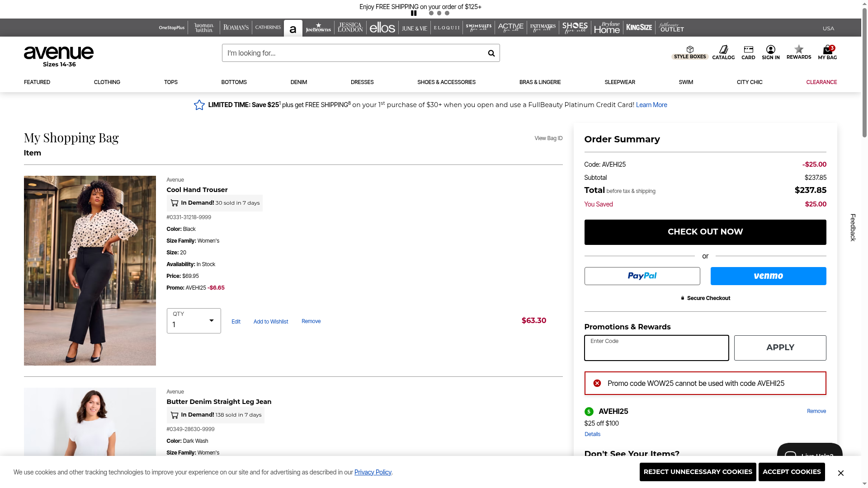Viewport: 868px width, 488px height.
Task: Open the Clearance menu
Action: click(821, 82)
